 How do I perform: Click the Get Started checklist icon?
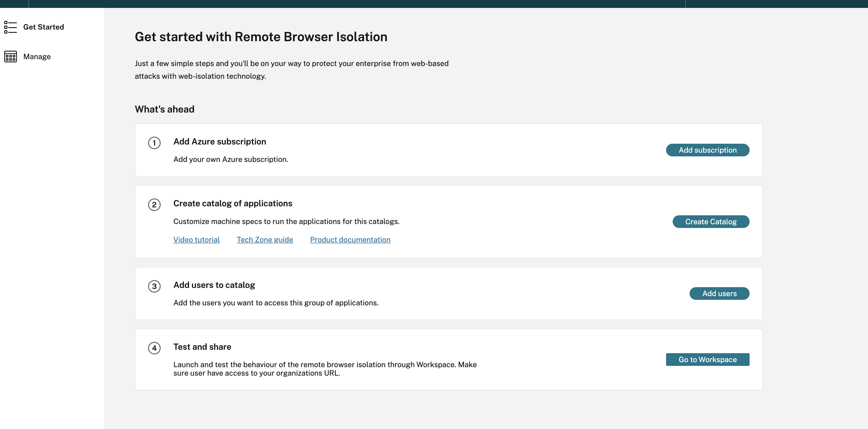tap(11, 27)
